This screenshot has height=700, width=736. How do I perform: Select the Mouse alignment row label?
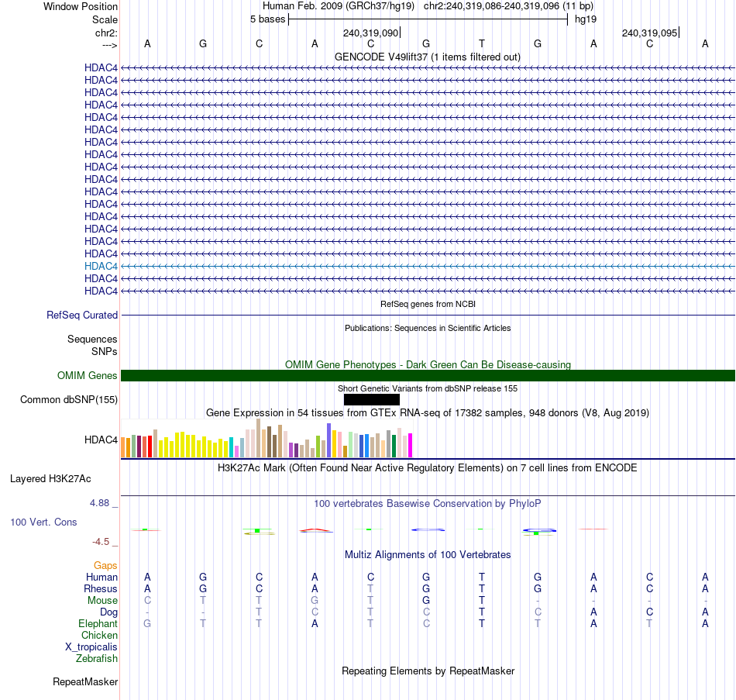[102, 601]
